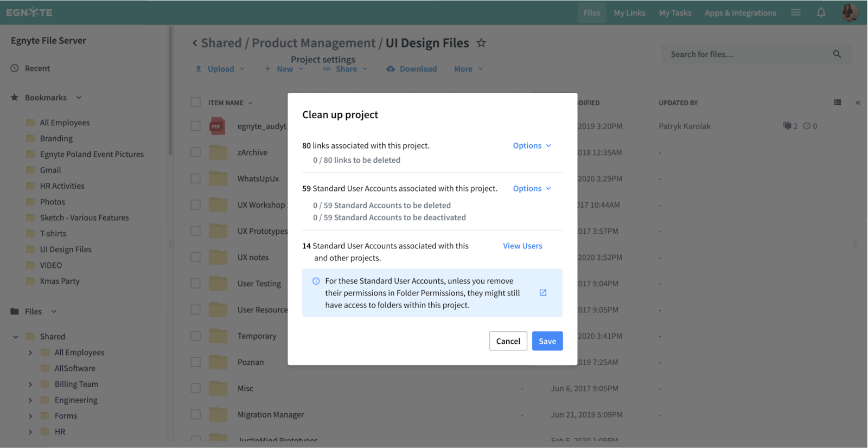The height and width of the screenshot is (448, 868).
Task: Switch to list view layout icon
Action: [838, 103]
